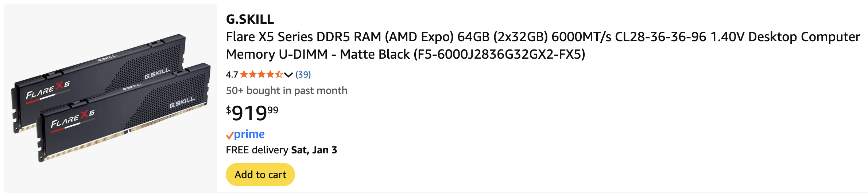Viewport: 868px width, 196px height.
Task: Expand the rating breakdown chevron
Action: click(x=288, y=75)
